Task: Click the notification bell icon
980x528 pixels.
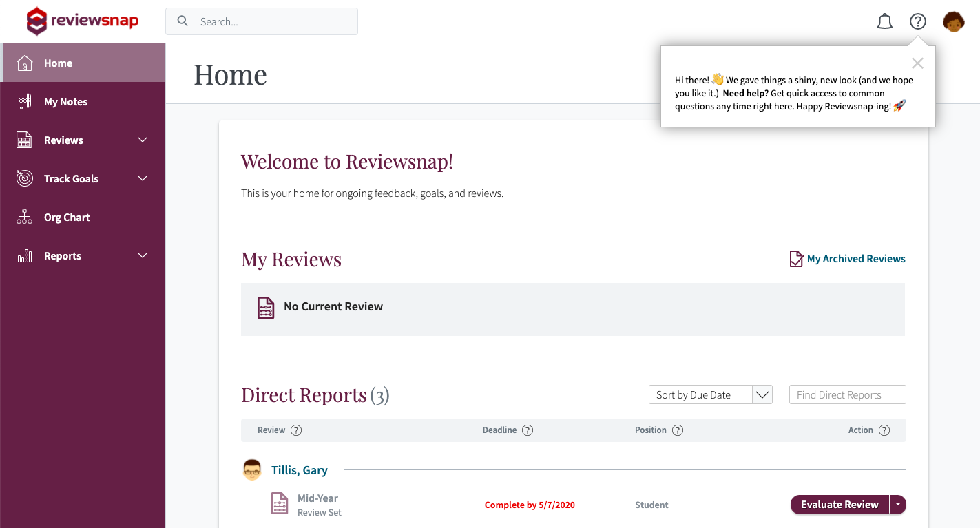Action: coord(884,21)
